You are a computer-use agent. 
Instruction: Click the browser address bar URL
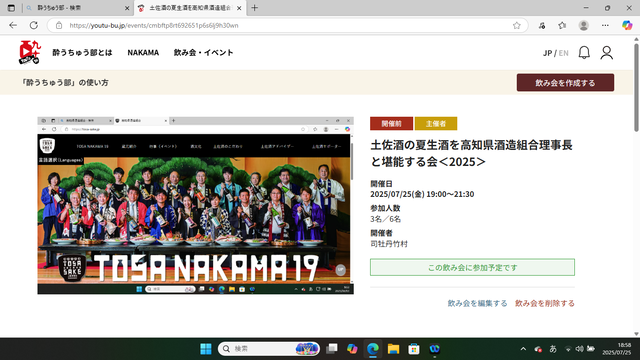pyautogui.click(x=154, y=25)
